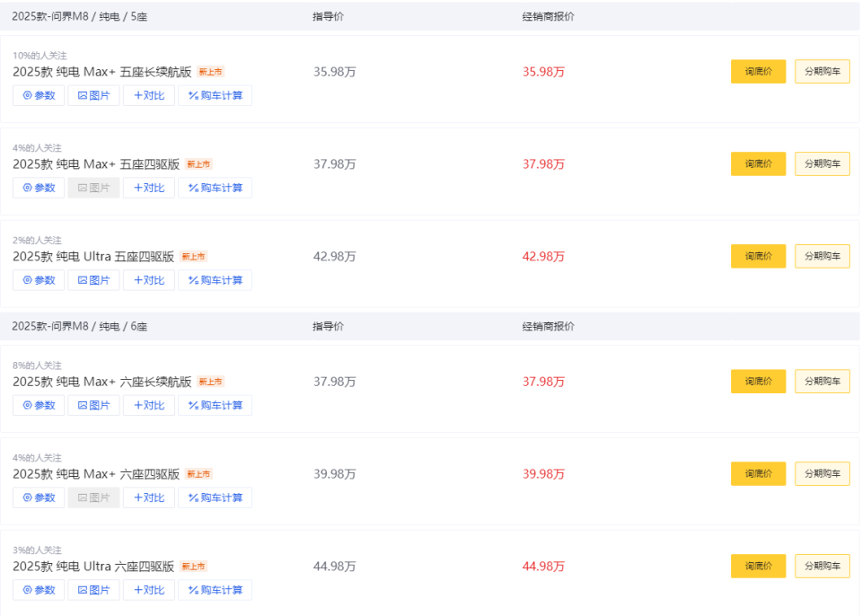Open 参数 for Max+ 六座四驱版
862x616 pixels.
(39, 497)
